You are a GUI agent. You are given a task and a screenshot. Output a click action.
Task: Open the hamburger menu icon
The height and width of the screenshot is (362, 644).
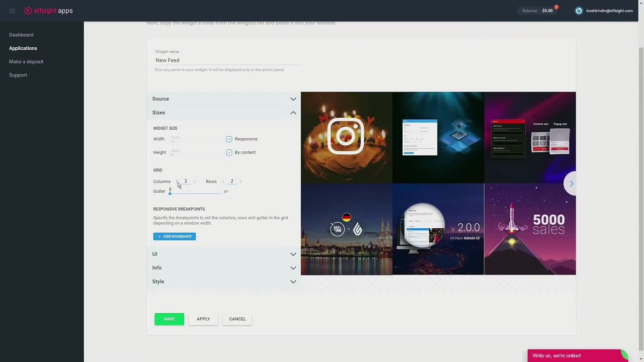click(x=12, y=11)
